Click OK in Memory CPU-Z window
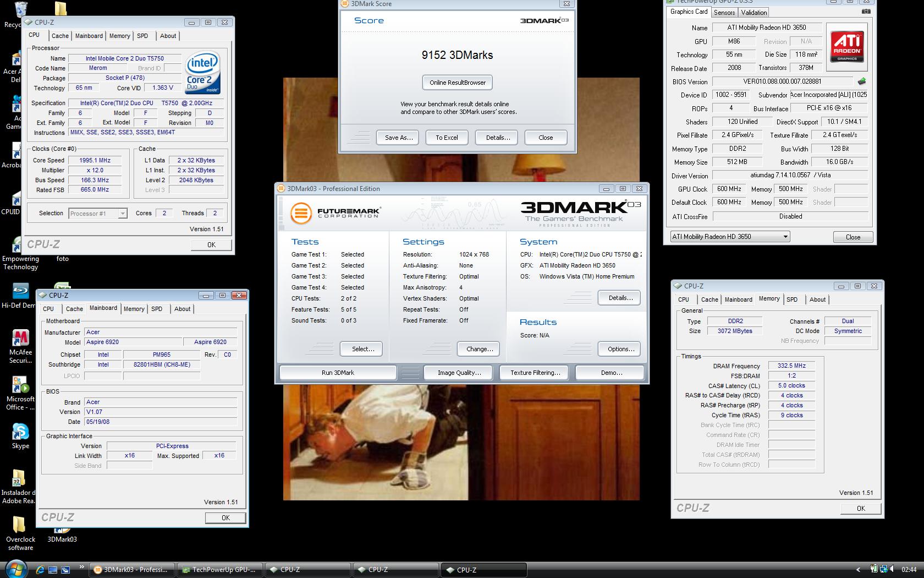This screenshot has width=924, height=578. [861, 509]
